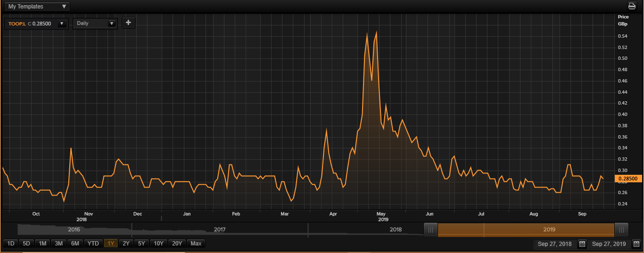This screenshot has width=644, height=253.
Task: Click the 0.24 price axis label
Action: click(x=622, y=204)
